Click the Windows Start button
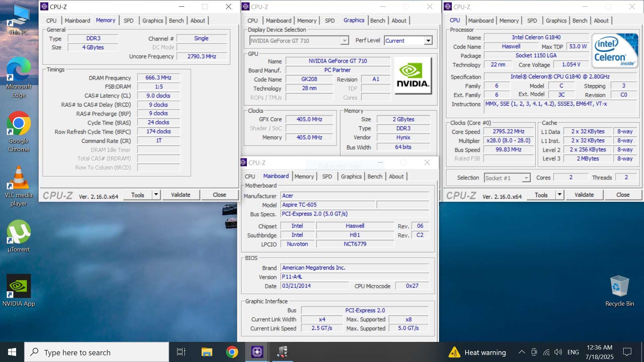The height and width of the screenshot is (362, 644). coord(12,352)
